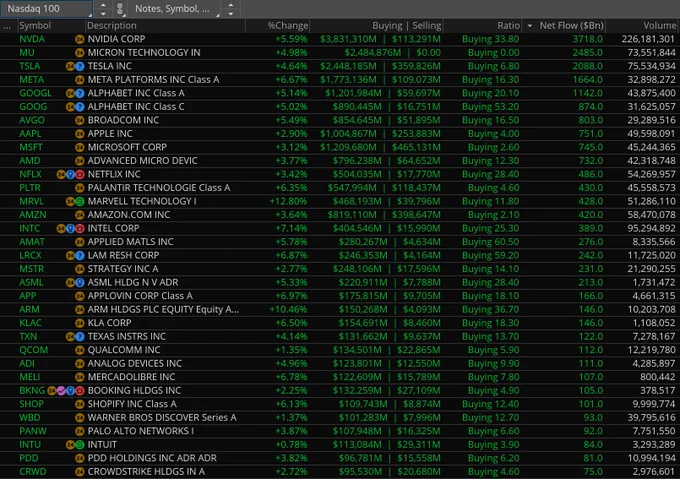
Task: Click the green circle icon on INTU row
Action: pyautogui.click(x=80, y=445)
